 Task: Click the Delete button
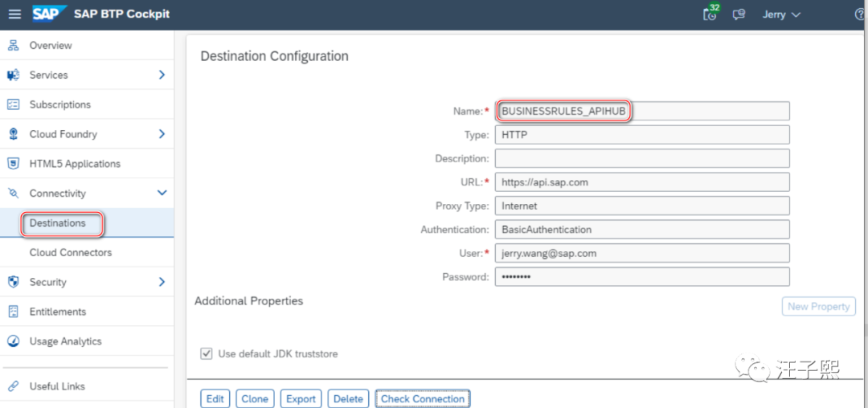click(348, 398)
